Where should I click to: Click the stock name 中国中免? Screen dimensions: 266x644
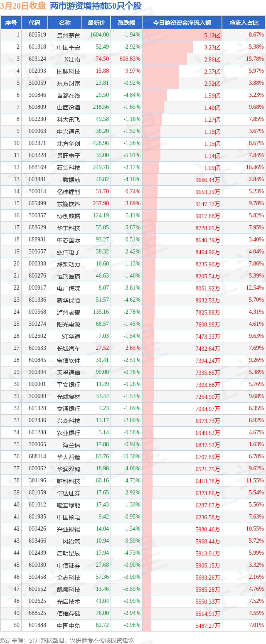69,626
